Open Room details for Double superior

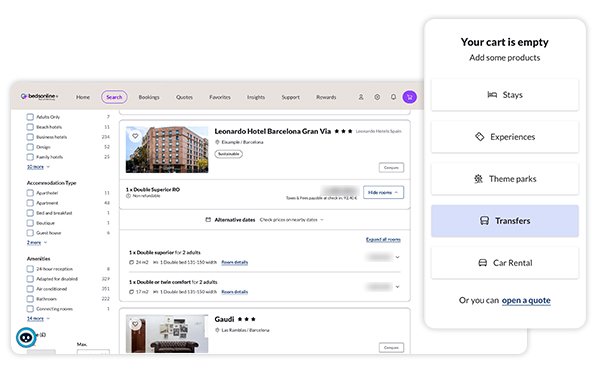(x=235, y=263)
